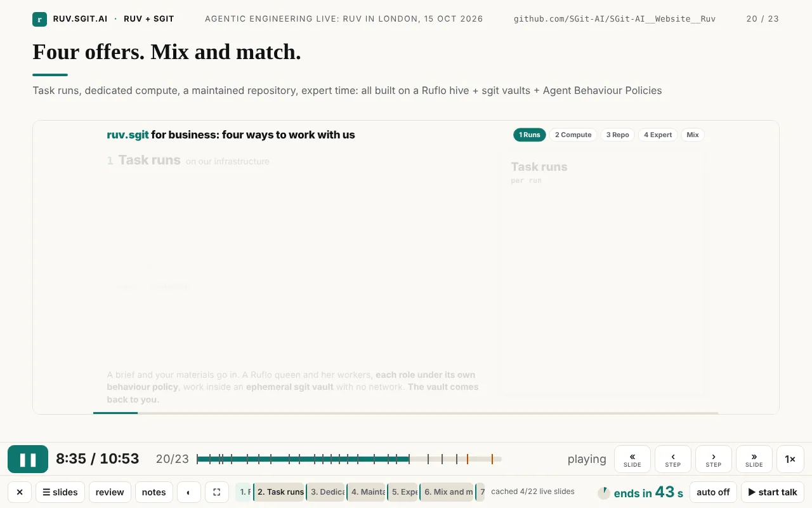
Task: Click the 'cached 4/22 live slides' status
Action: 533,491
